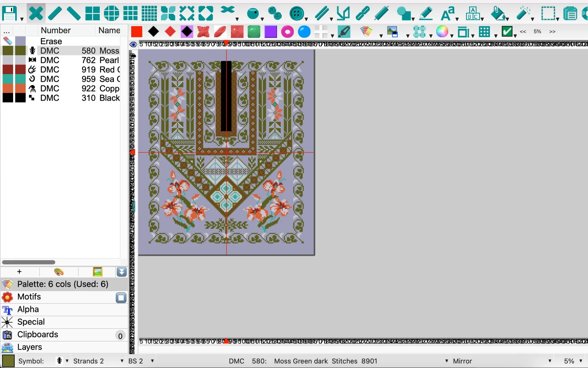Click the >> zoom increase button

point(553,31)
